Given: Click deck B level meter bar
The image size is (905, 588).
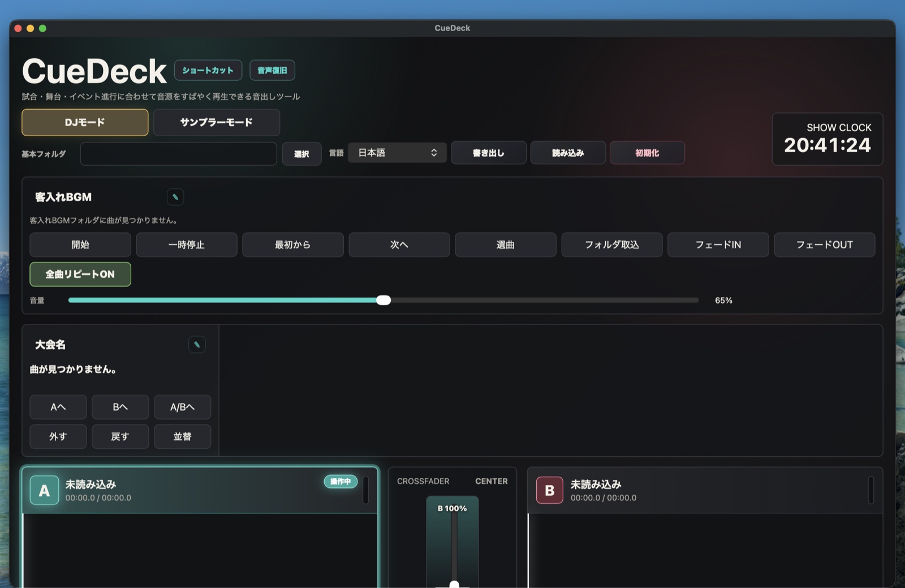Looking at the screenshot, I should tap(871, 490).
